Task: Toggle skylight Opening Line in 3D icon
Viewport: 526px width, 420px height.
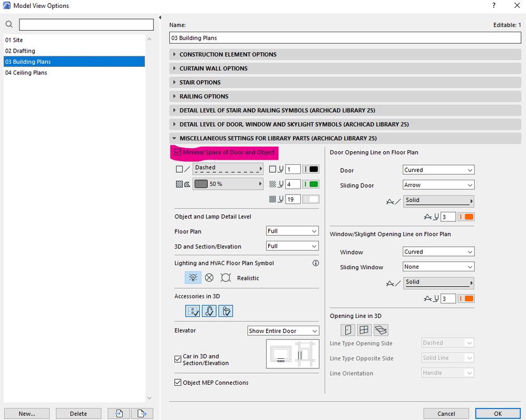Action: [x=381, y=330]
